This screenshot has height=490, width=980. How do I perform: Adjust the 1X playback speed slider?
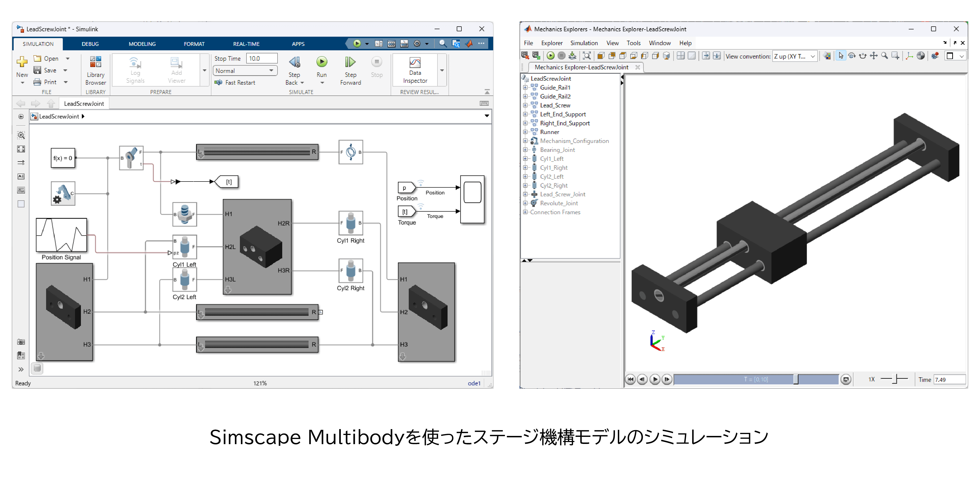(894, 379)
